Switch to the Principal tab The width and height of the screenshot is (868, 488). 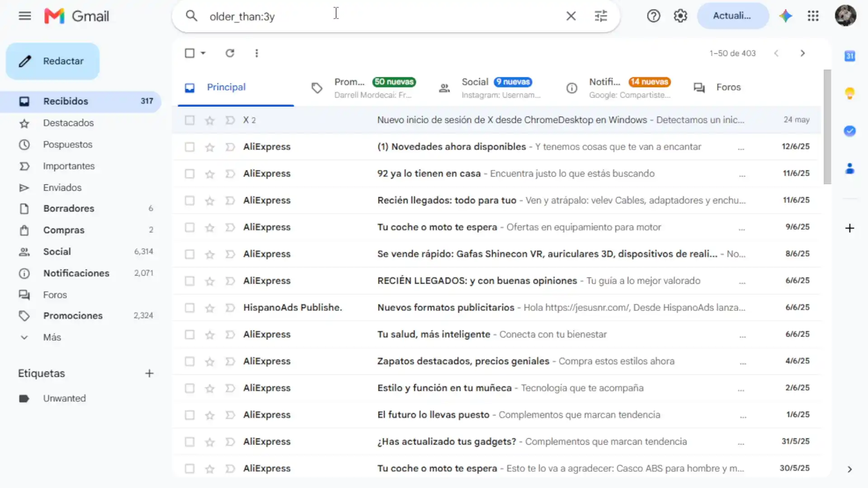click(236, 88)
